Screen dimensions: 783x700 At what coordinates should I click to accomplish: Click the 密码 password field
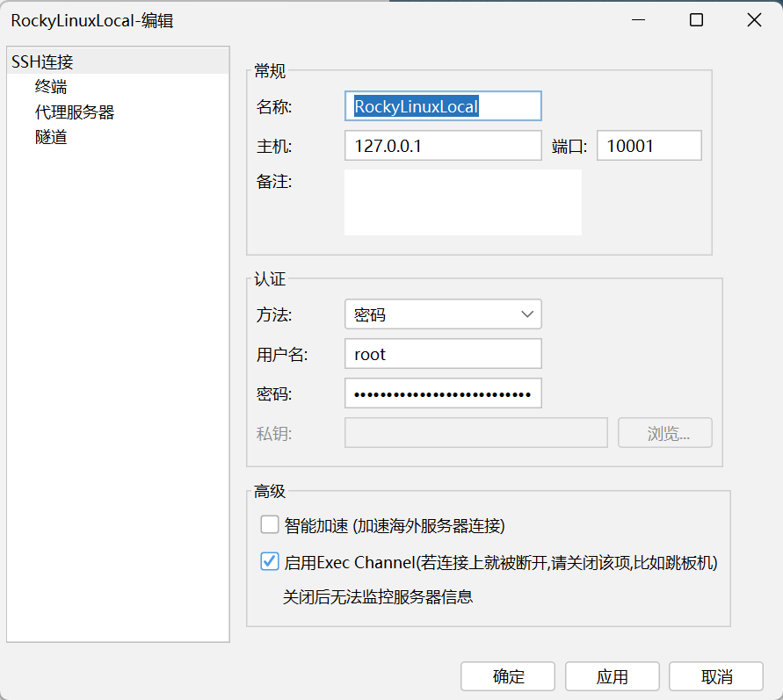tap(443, 393)
